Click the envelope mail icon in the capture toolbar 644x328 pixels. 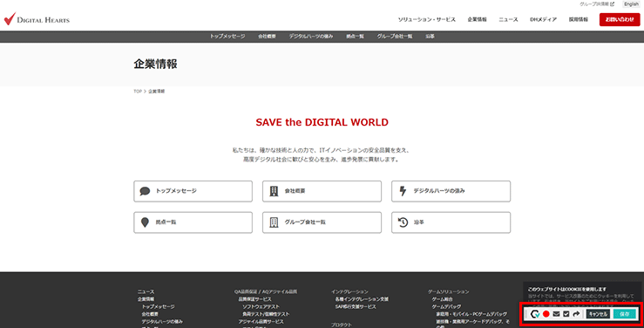click(556, 314)
